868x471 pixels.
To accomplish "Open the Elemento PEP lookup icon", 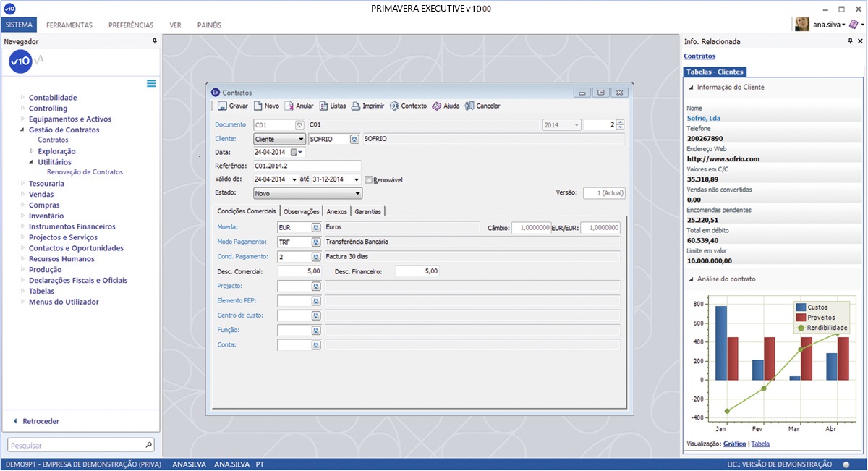I will point(316,301).
